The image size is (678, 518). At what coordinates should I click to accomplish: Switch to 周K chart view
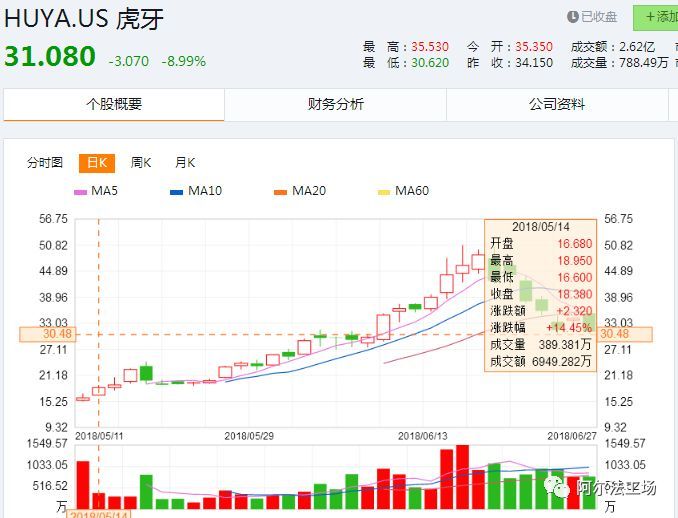(x=141, y=163)
